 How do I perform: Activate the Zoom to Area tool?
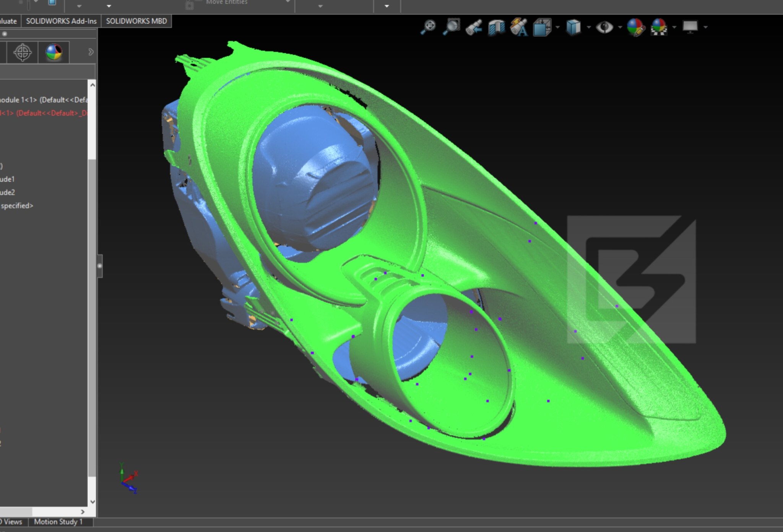click(451, 27)
